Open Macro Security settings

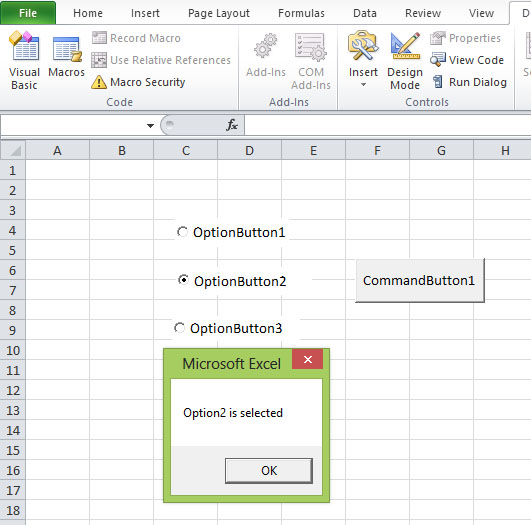coord(138,82)
